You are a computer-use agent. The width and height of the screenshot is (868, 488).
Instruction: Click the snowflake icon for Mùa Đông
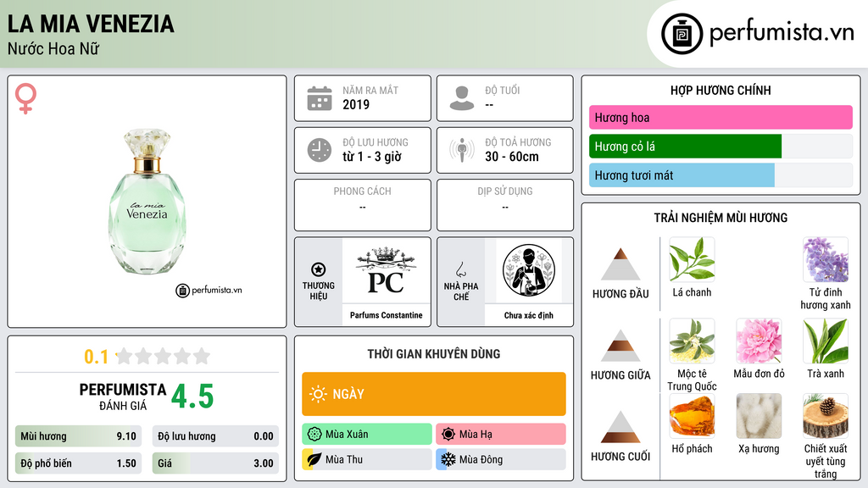click(x=448, y=459)
